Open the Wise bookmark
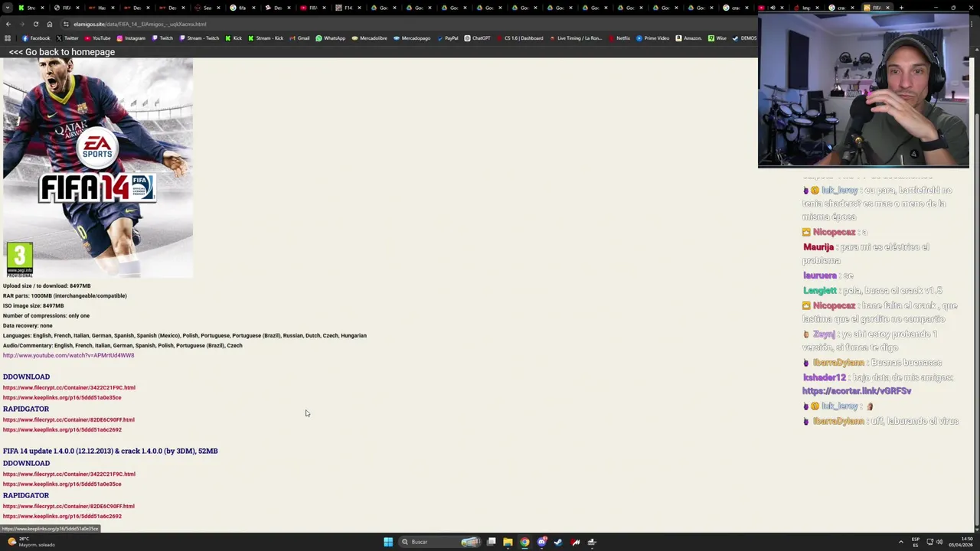 (x=717, y=38)
